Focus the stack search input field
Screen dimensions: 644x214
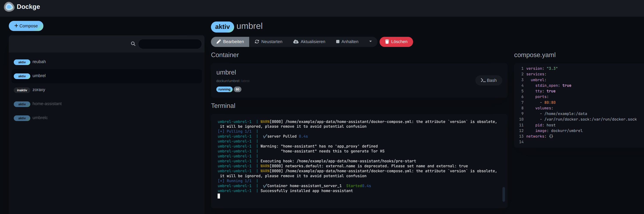[x=170, y=44]
